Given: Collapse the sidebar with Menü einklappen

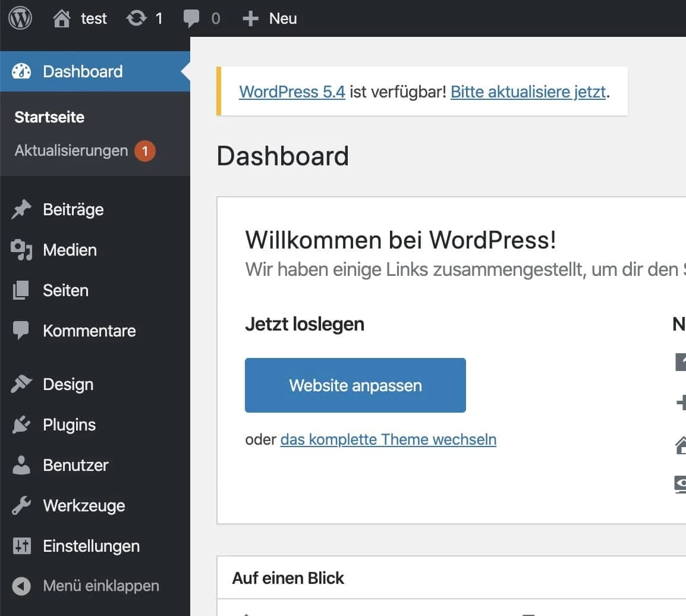Looking at the screenshot, I should click(22, 586).
